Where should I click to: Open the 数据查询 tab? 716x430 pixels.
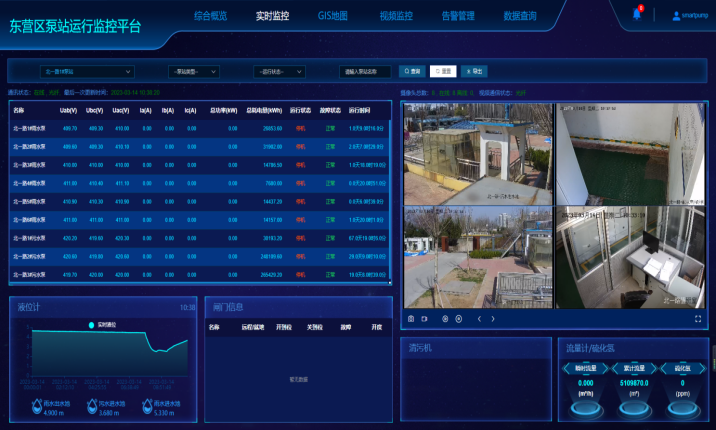pyautogui.click(x=519, y=16)
